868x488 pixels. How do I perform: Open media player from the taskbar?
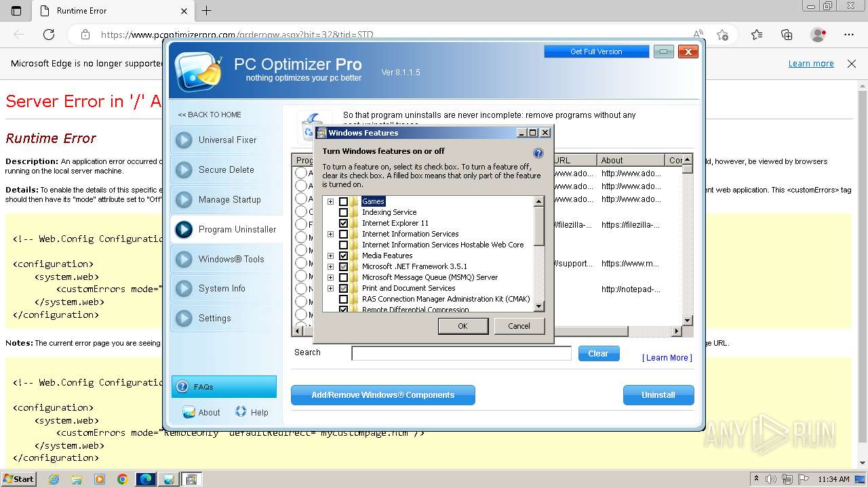pyautogui.click(x=100, y=479)
